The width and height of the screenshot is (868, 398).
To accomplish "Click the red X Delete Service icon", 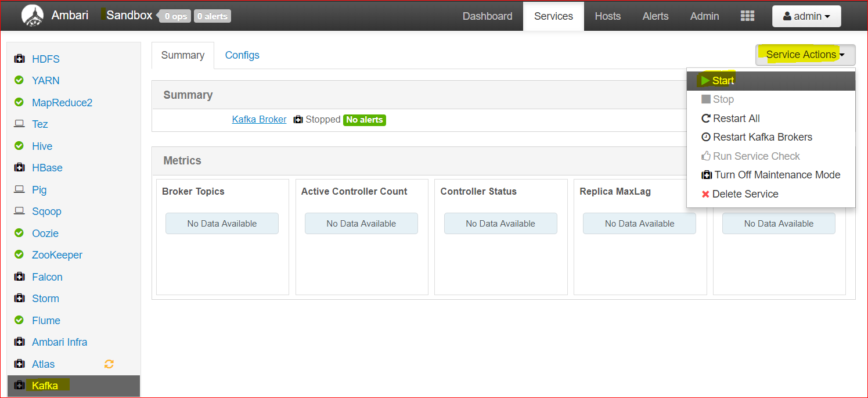I will pos(705,194).
